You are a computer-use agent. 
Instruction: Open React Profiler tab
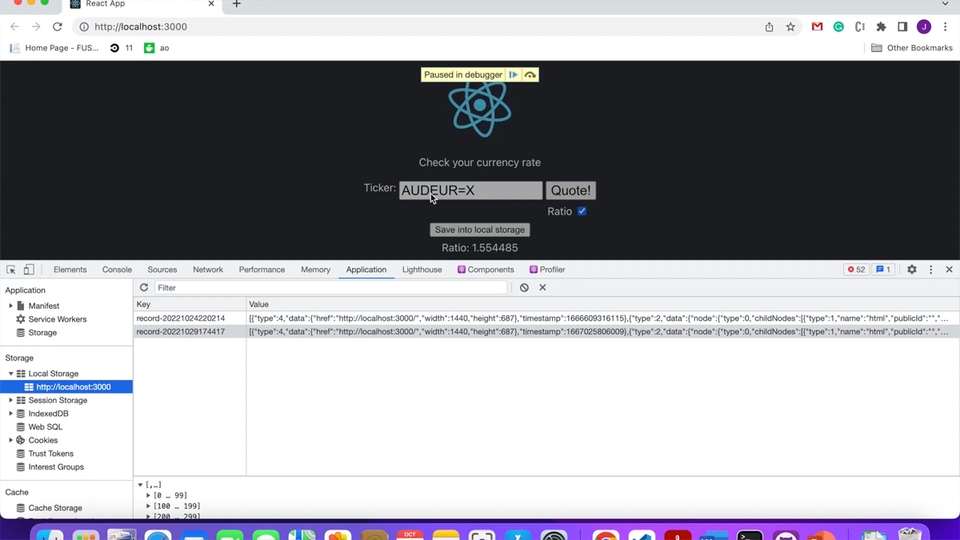coord(547,269)
